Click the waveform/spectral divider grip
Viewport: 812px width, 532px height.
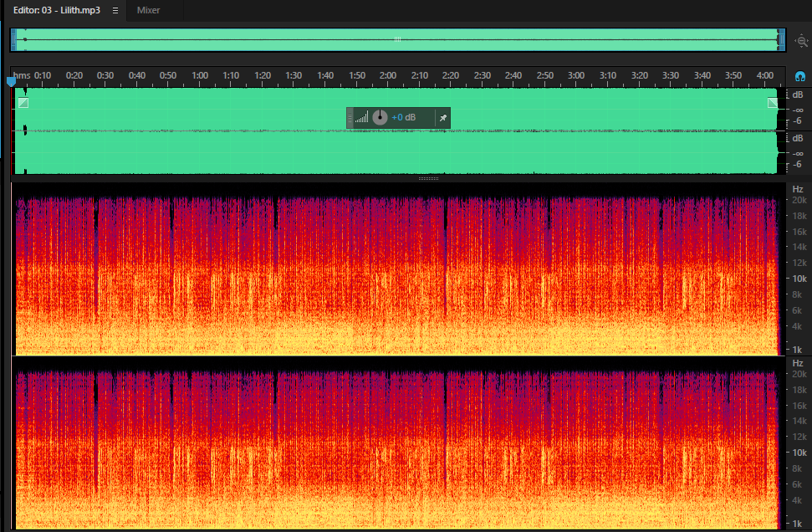[x=428, y=179]
